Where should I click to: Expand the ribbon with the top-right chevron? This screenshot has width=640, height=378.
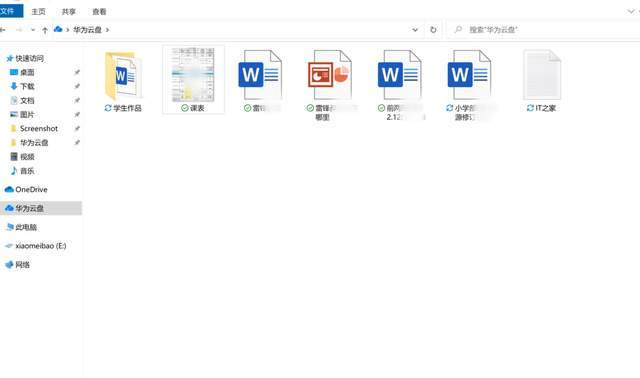point(631,11)
